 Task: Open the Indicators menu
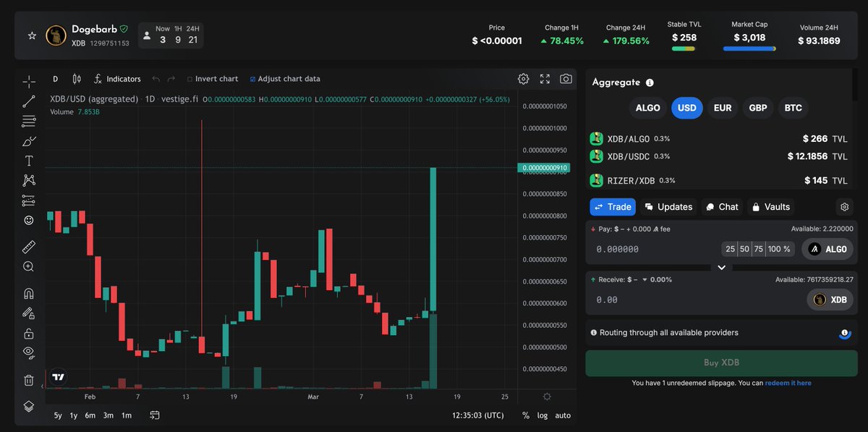(117, 79)
